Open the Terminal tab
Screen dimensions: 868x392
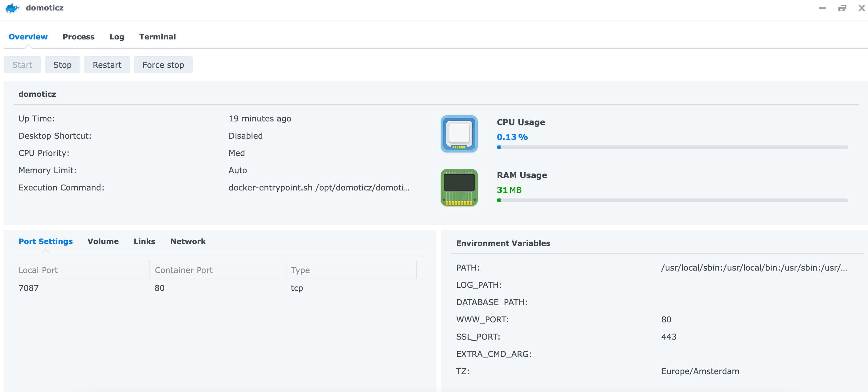[x=158, y=37]
